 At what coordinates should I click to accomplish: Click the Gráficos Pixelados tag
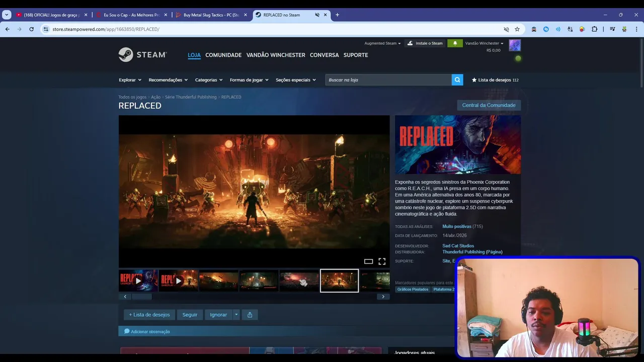point(413,289)
